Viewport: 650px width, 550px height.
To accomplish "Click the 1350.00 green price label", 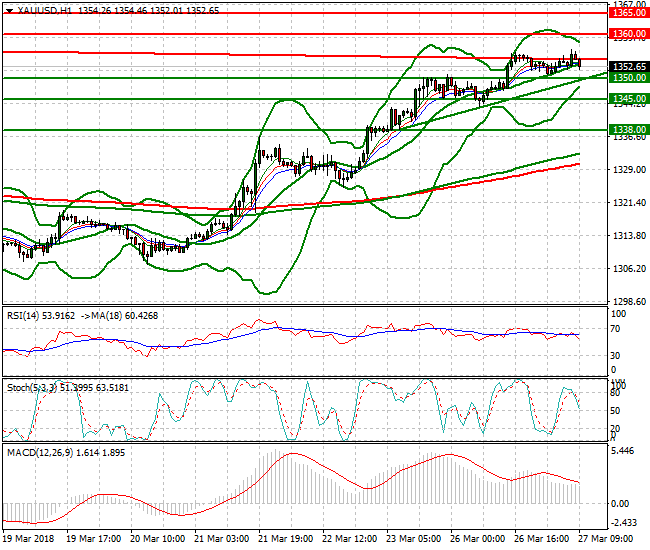I will (x=629, y=78).
